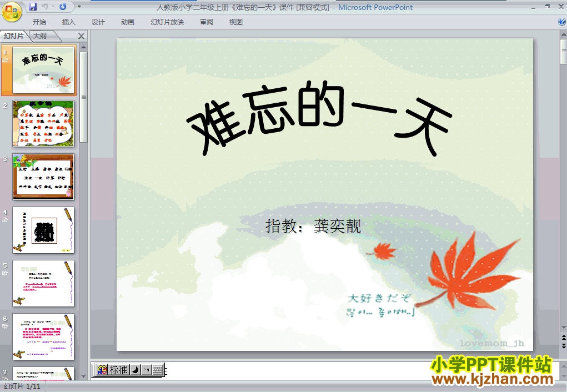The image size is (567, 392).
Task: Select slide 2 thumbnail with green border
Action: (x=43, y=123)
